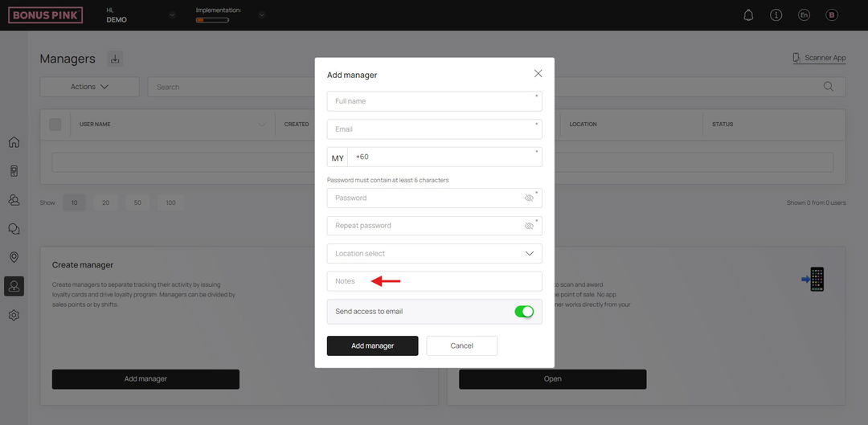868x425 pixels.
Task: Click the info circle icon
Action: pos(776,15)
